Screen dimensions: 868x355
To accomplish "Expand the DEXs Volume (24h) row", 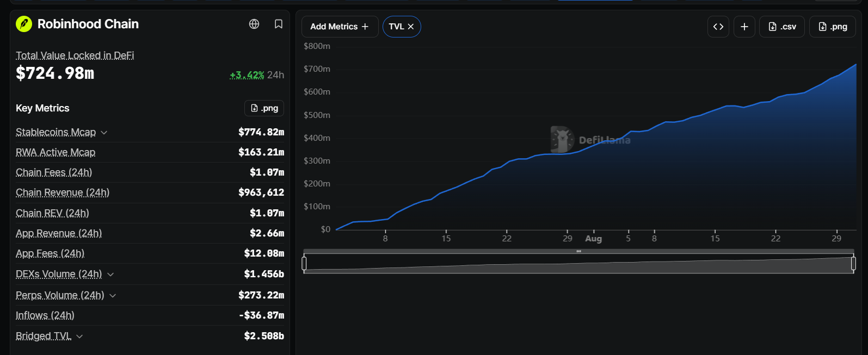I will coord(110,275).
